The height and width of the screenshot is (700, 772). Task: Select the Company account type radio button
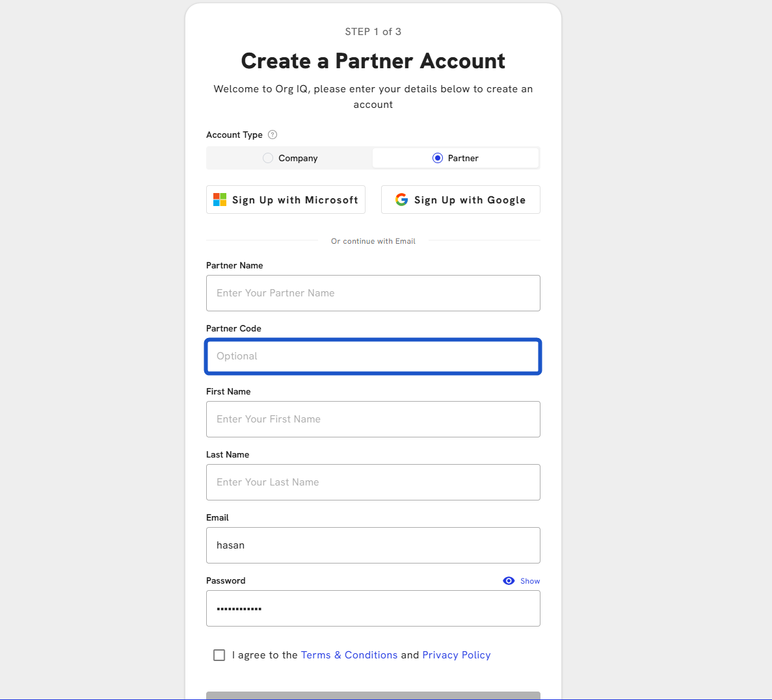pyautogui.click(x=267, y=158)
